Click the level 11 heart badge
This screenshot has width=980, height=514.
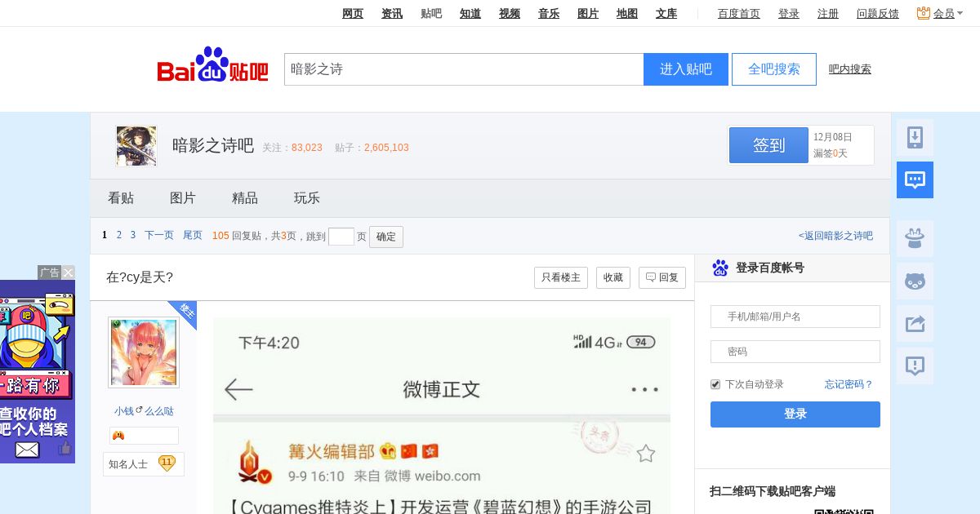click(167, 463)
